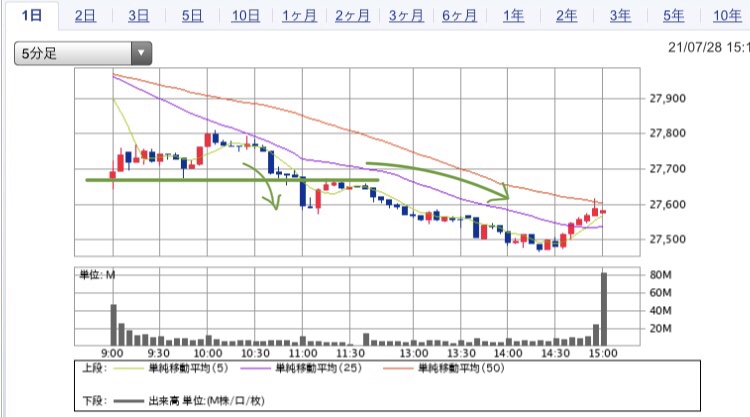Viewport: 750px width, 417px height.
Task: Click the 15:00 time axis label
Action: (603, 353)
